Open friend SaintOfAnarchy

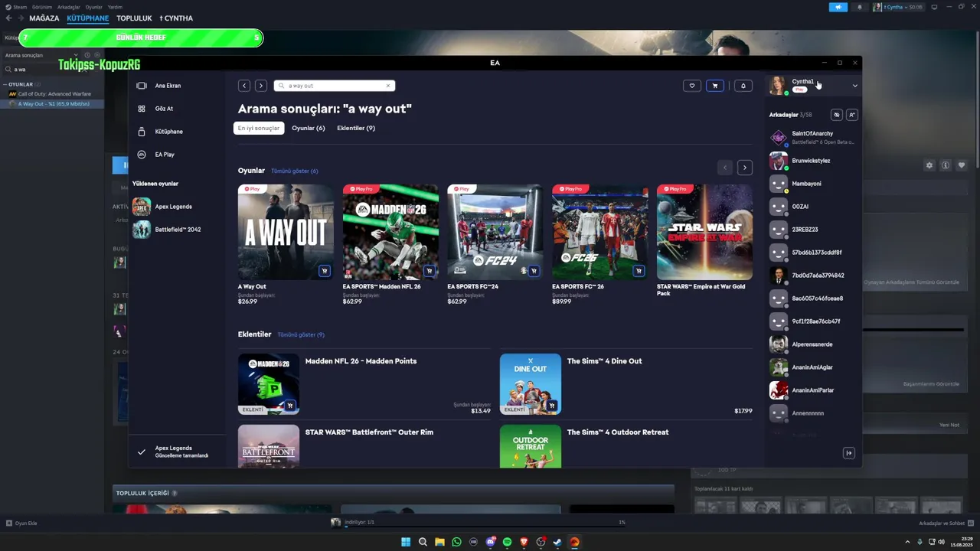812,138
